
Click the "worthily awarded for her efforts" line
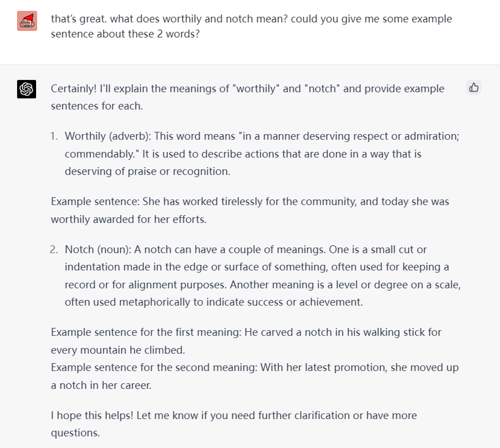(128, 219)
